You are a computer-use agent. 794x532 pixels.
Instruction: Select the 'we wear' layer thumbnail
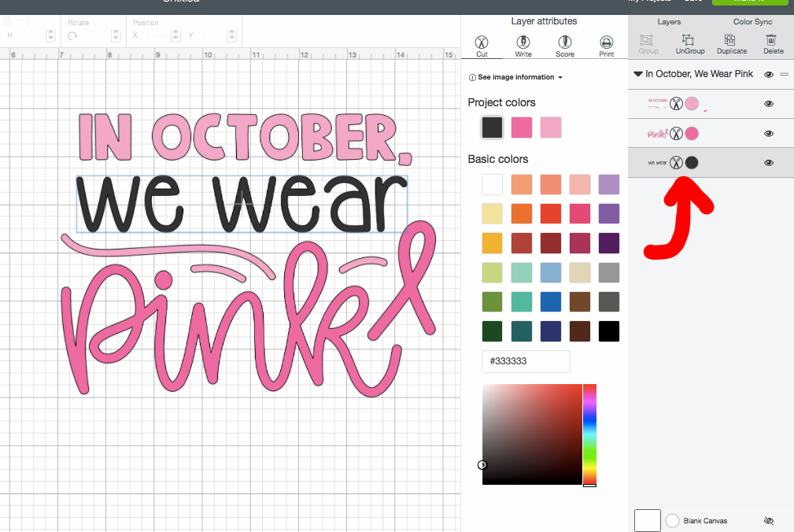point(657,162)
